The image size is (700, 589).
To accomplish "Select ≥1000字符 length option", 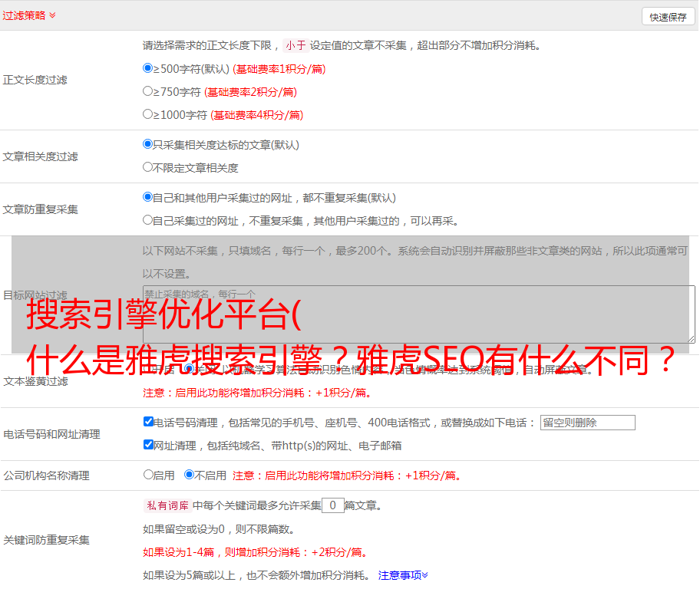I will [x=148, y=114].
